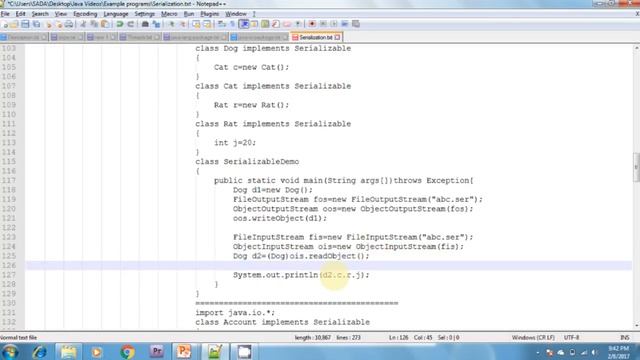Click the scrollbar up arrow

pyautogui.click(x=636, y=48)
